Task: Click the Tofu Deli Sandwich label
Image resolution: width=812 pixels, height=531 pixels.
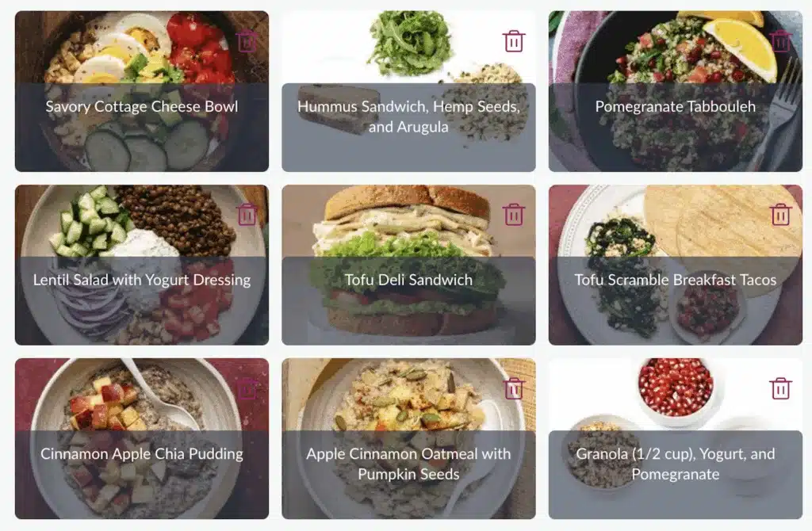Action: (408, 280)
